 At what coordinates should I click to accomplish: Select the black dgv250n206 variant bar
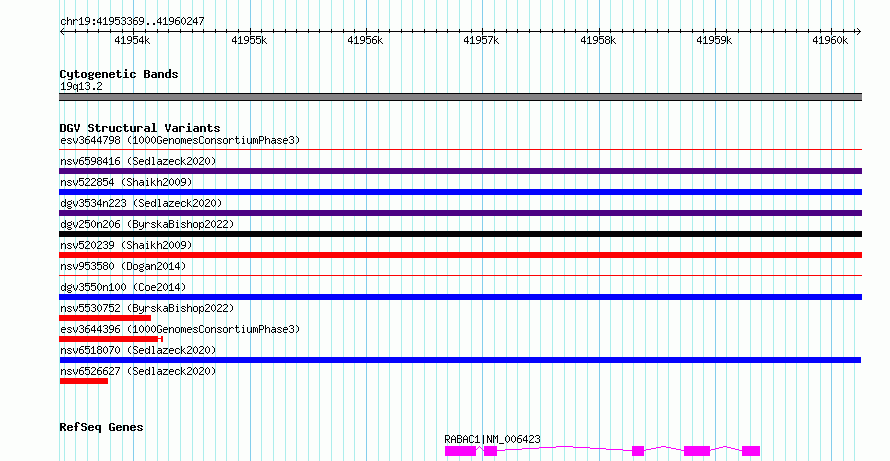point(460,234)
